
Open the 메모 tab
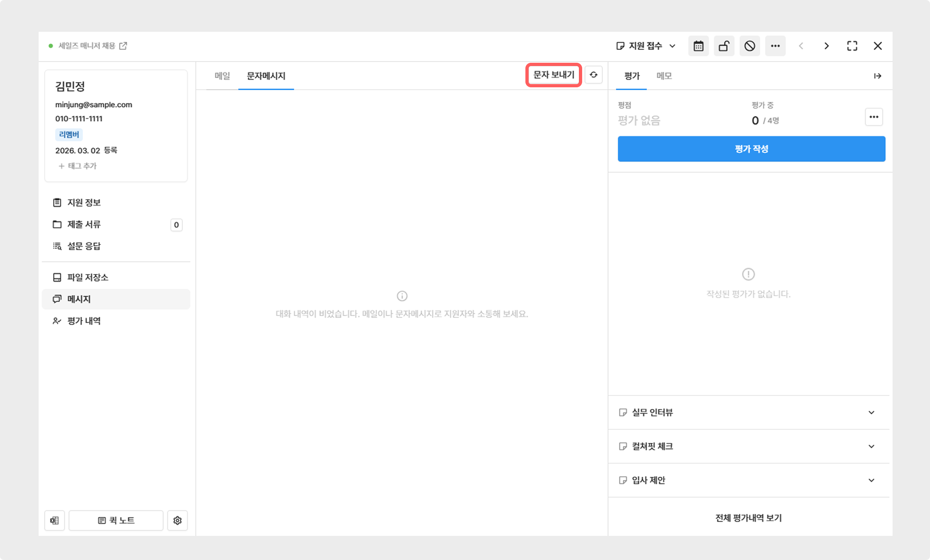click(664, 76)
